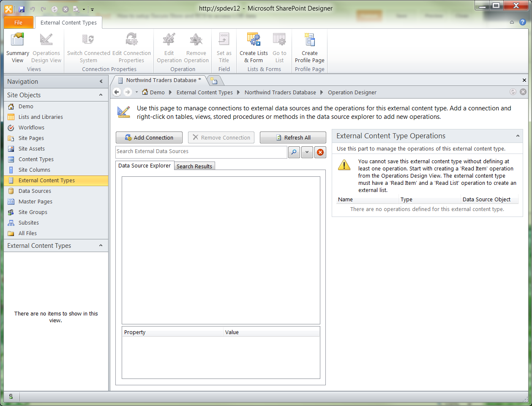
Task: Collapse the Navigation pane
Action: 101,81
